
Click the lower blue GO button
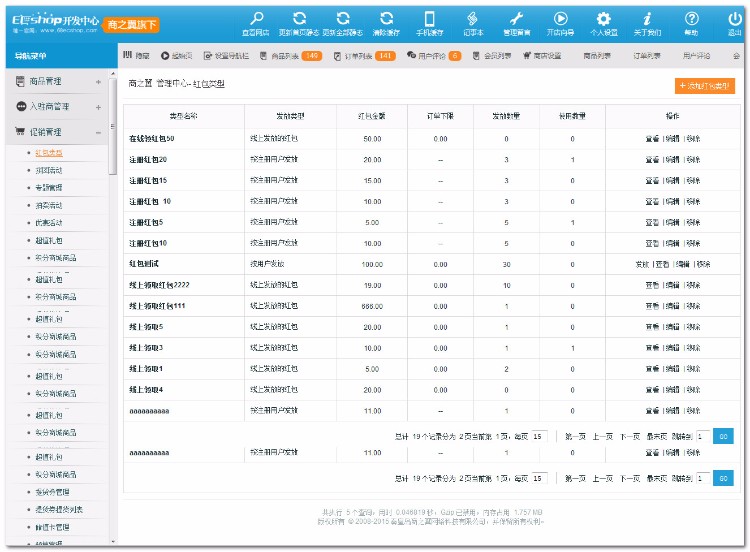tap(723, 478)
